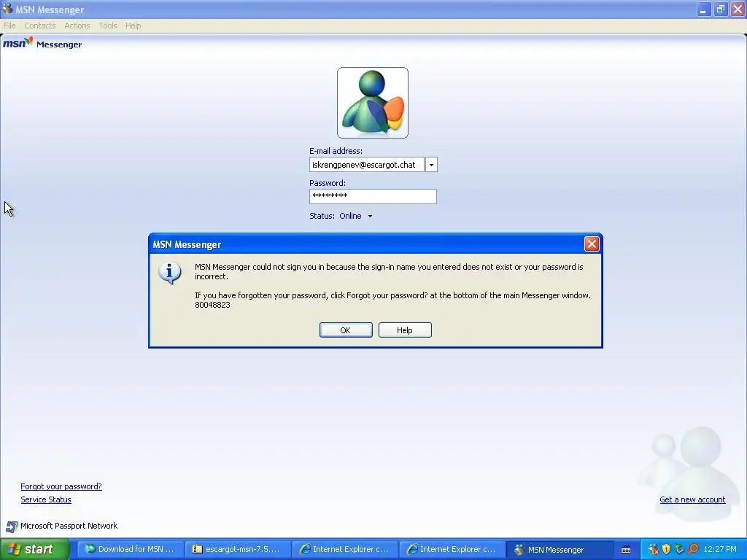Click the on-screen keyboard taskbar icon
The image size is (747, 560).
tap(626, 550)
